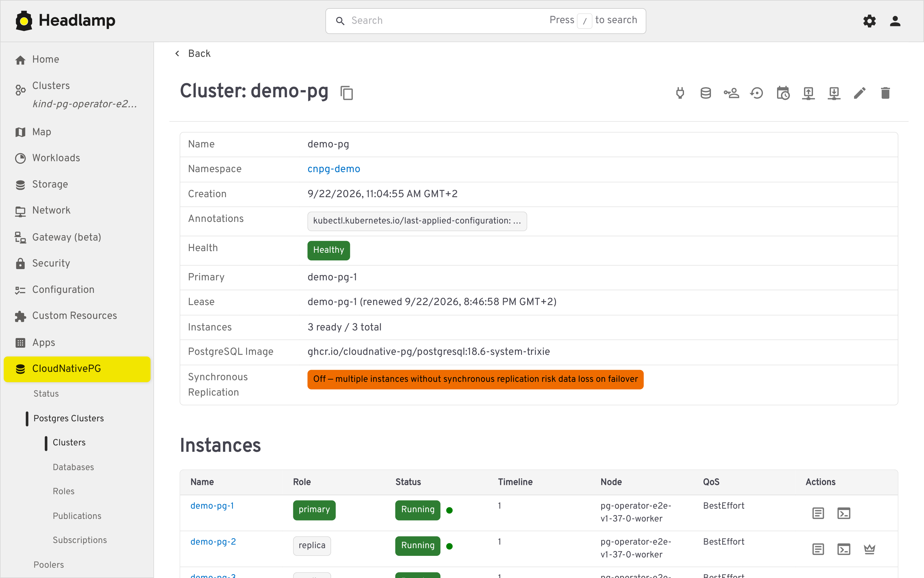Open instance link demo-pg-2
This screenshot has width=924, height=578.
pos(213,542)
